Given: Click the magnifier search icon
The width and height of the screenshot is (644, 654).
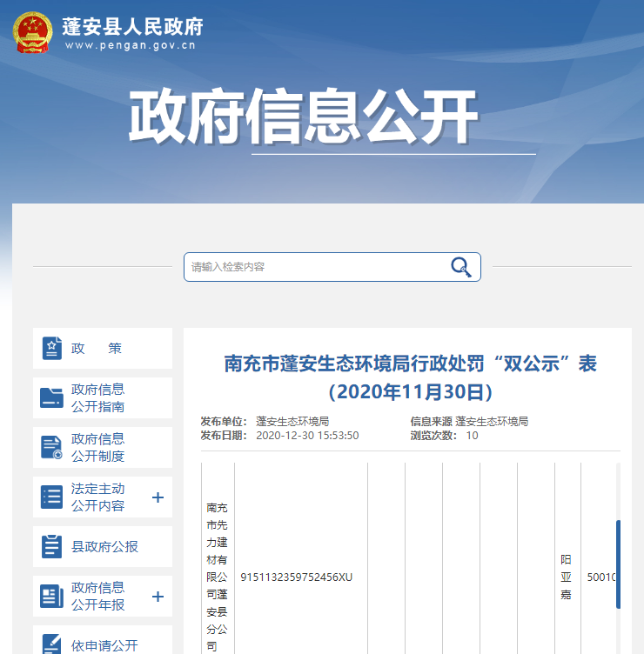Looking at the screenshot, I should [x=460, y=267].
